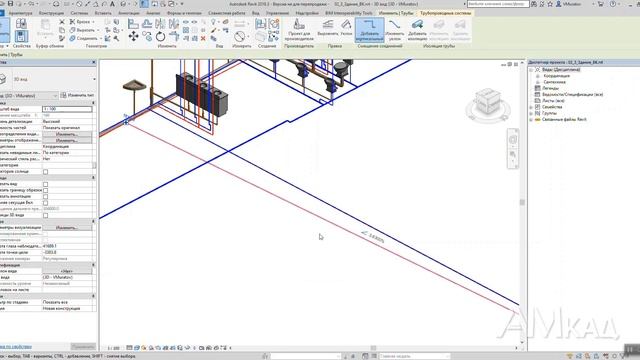This screenshot has width=640, height=360.
Task: Toggle the 'зать вид' crop view checkbox
Action: click(x=45, y=184)
